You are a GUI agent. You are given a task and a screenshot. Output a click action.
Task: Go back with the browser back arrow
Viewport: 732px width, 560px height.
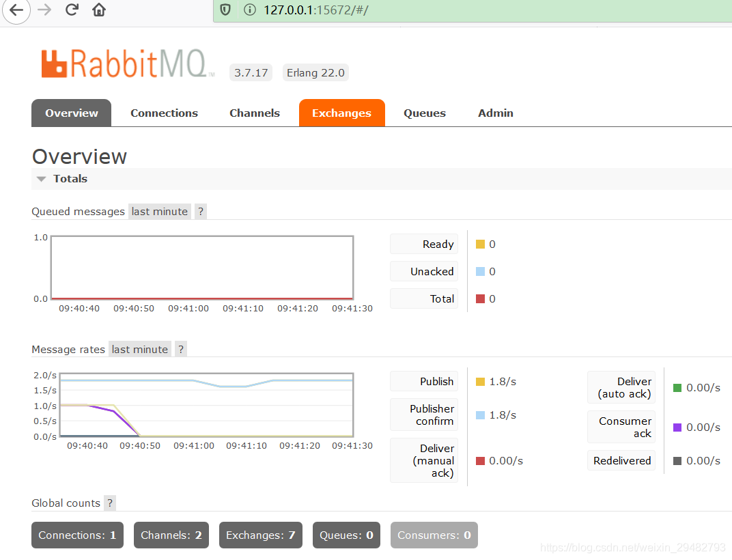coord(16,10)
